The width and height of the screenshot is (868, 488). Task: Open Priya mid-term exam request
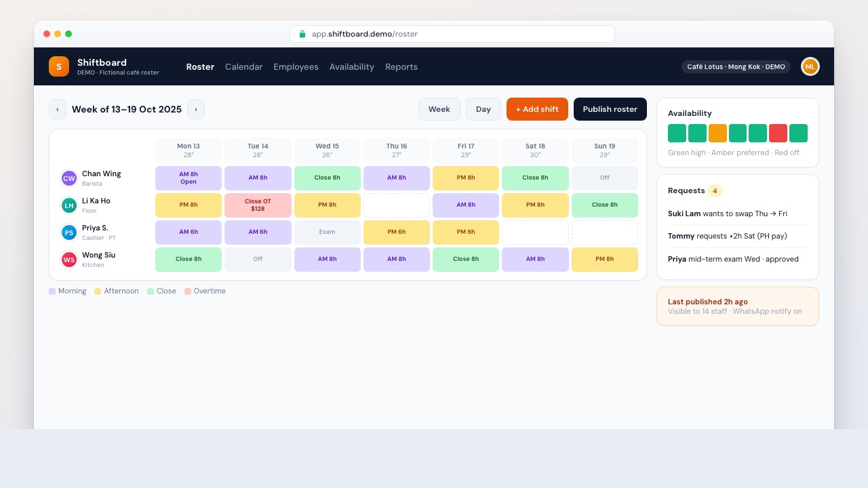pos(738,259)
